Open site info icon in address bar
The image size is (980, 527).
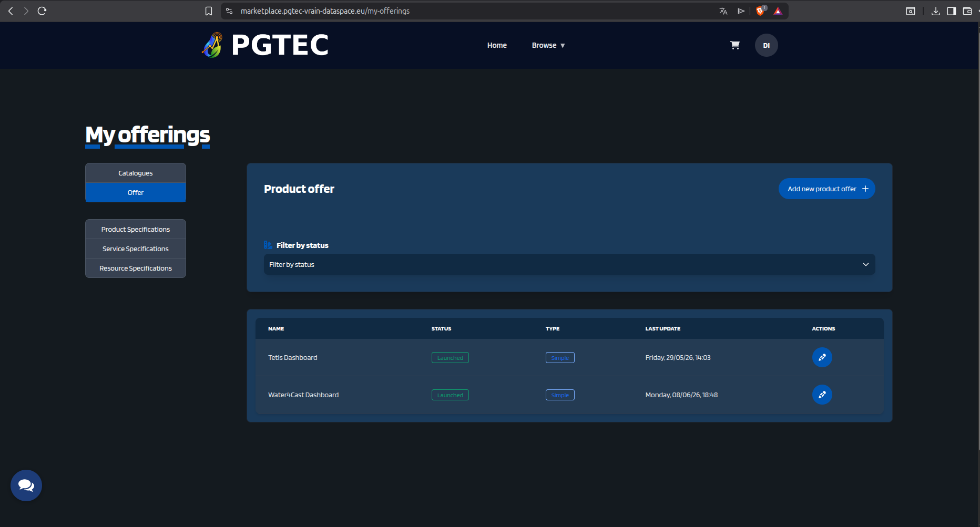229,11
